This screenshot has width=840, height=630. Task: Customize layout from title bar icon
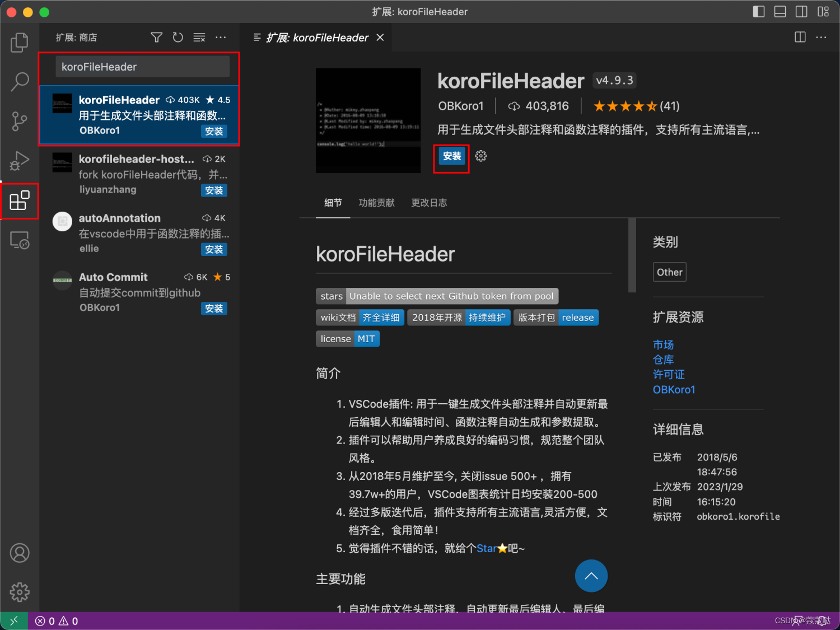[823, 11]
